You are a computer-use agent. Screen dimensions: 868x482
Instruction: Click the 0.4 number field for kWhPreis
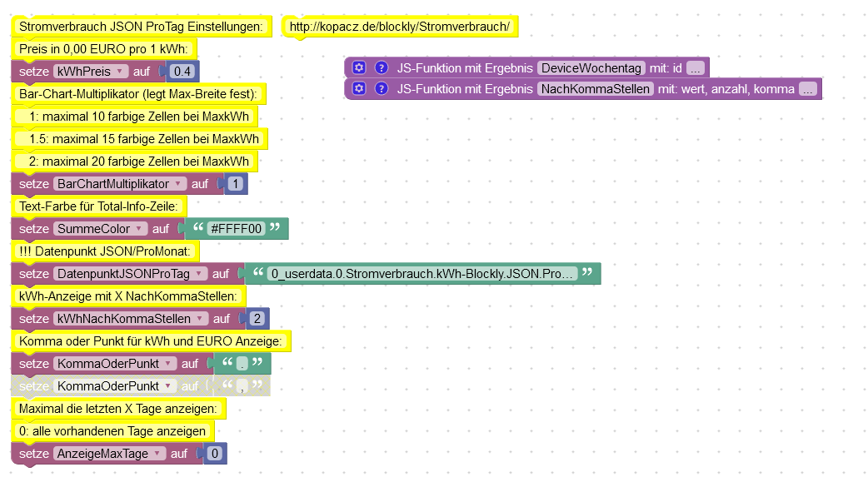point(182,72)
